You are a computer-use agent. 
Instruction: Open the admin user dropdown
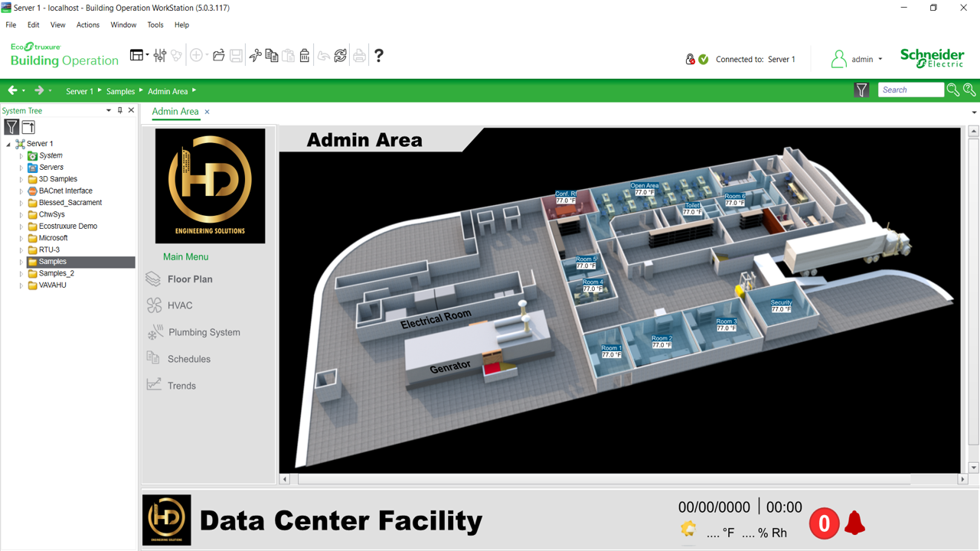(x=880, y=60)
